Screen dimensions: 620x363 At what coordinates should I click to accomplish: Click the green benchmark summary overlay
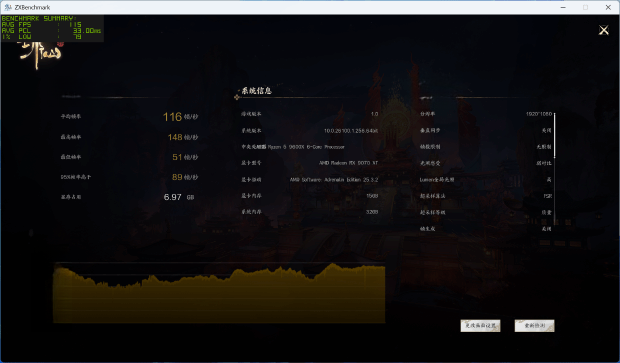click(x=52, y=28)
